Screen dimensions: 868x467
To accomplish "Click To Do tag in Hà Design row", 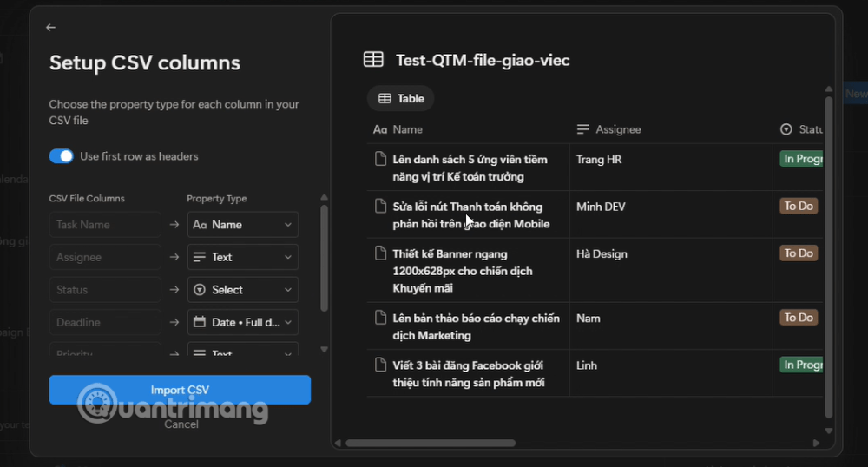I will pyautogui.click(x=799, y=253).
